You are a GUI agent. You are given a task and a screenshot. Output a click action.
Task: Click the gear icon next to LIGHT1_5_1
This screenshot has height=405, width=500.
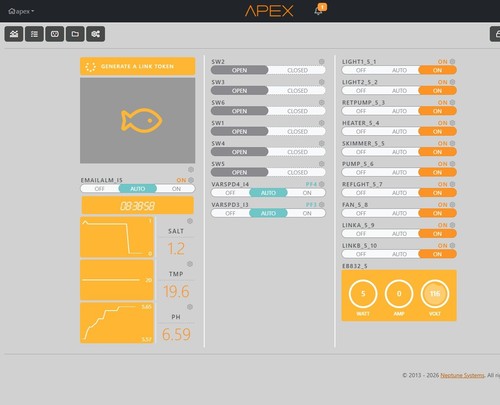(x=452, y=62)
